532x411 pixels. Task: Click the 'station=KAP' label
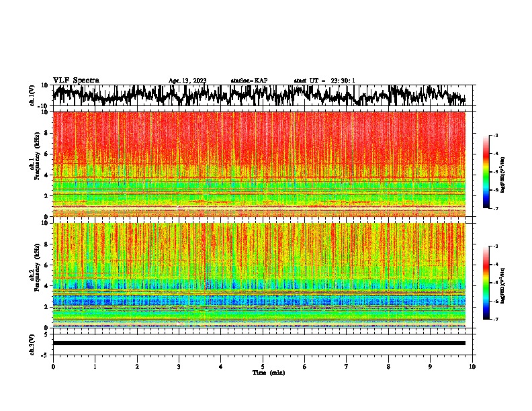249,81
